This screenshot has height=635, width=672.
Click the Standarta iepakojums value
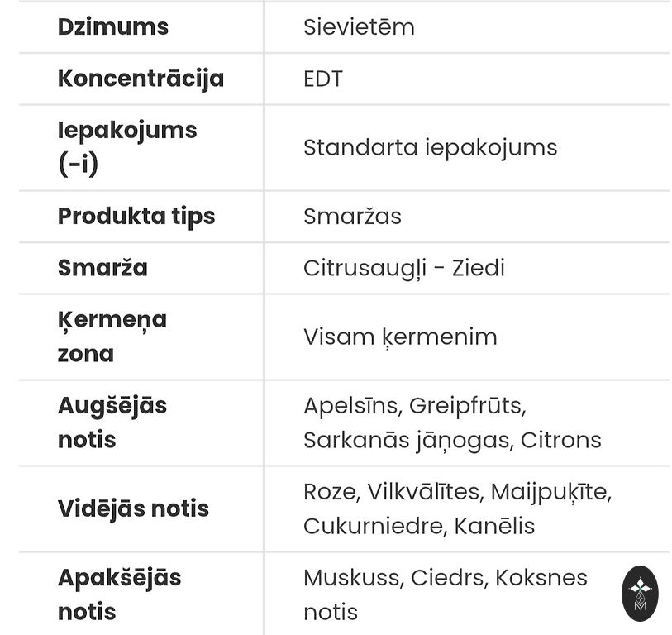click(430, 147)
